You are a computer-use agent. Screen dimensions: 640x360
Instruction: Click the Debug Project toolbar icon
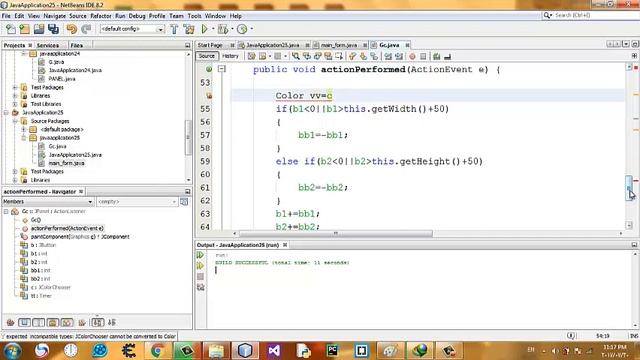click(223, 29)
